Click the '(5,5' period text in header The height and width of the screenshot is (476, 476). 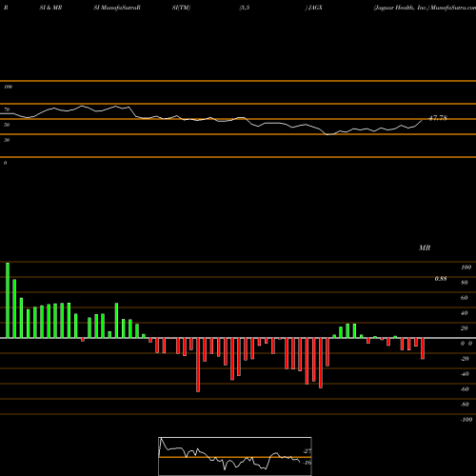(x=245, y=8)
